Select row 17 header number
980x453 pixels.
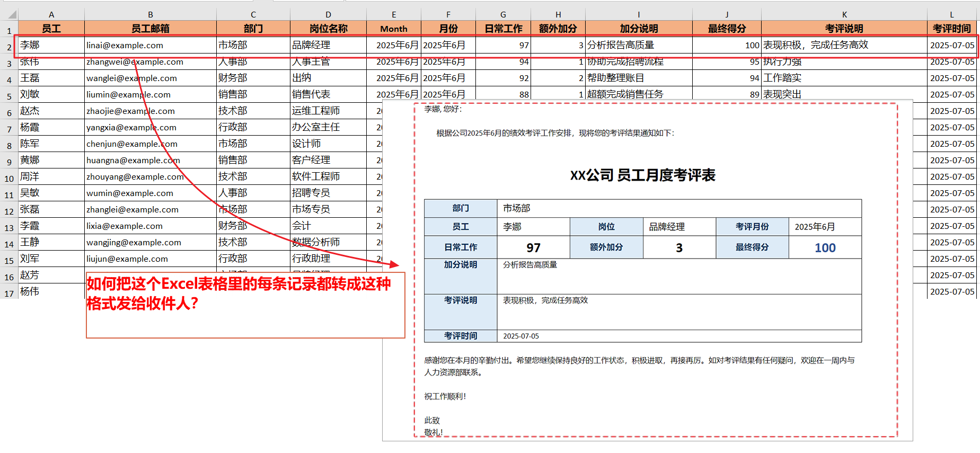9,293
